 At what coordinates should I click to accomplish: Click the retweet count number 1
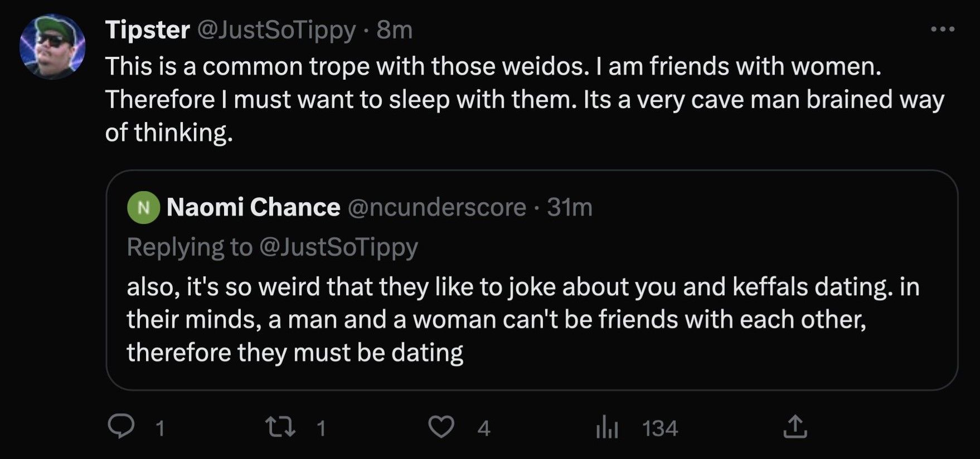click(321, 428)
